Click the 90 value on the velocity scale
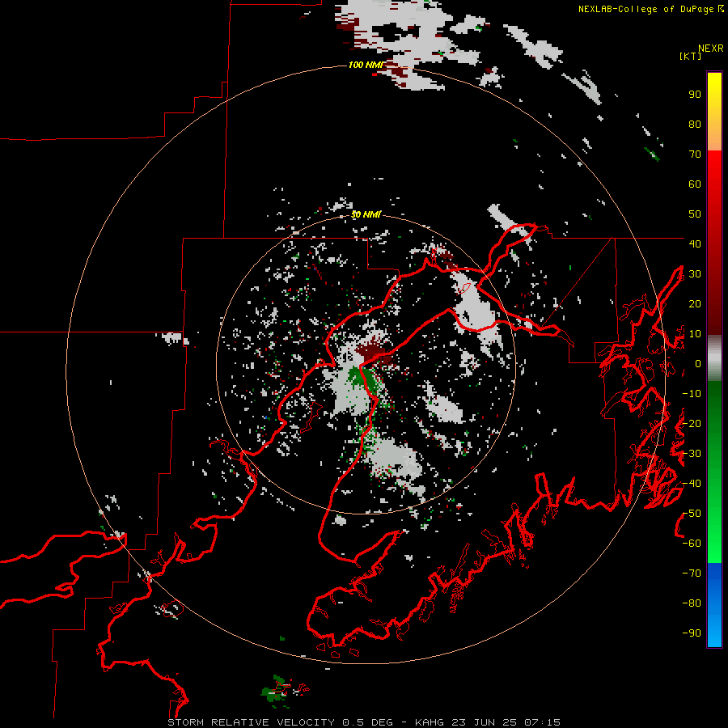This screenshot has height=728, width=728. tap(695, 95)
